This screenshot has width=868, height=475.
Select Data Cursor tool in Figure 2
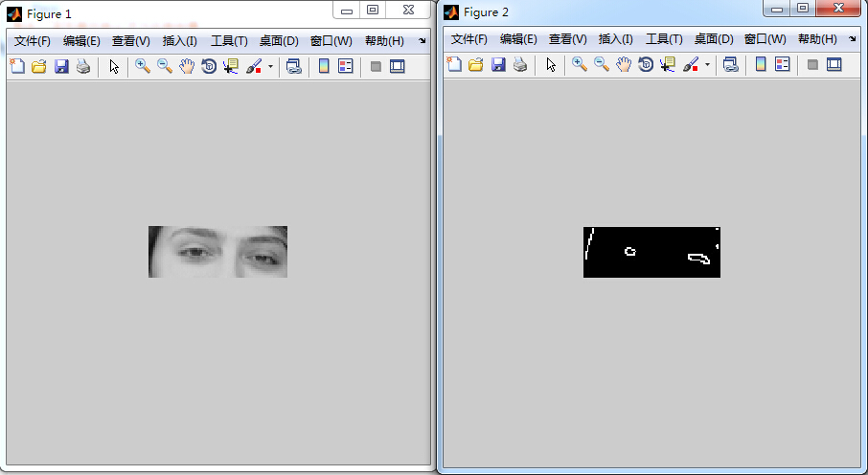667,64
